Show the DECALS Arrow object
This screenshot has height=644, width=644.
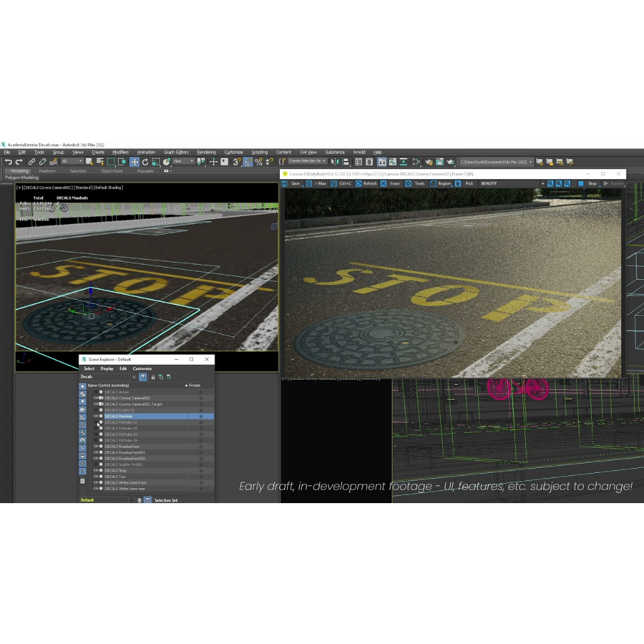pos(96,392)
